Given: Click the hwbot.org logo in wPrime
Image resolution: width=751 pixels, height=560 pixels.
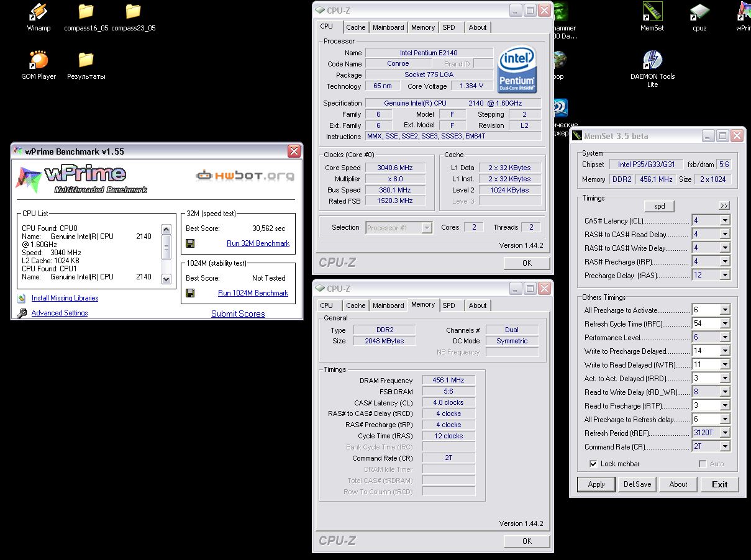Looking at the screenshot, I should click(245, 176).
